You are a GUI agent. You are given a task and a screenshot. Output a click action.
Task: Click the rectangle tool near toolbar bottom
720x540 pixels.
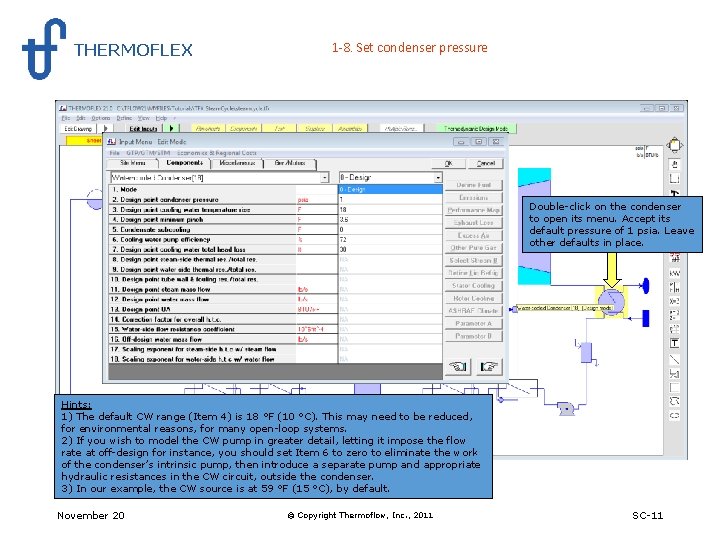point(674,388)
